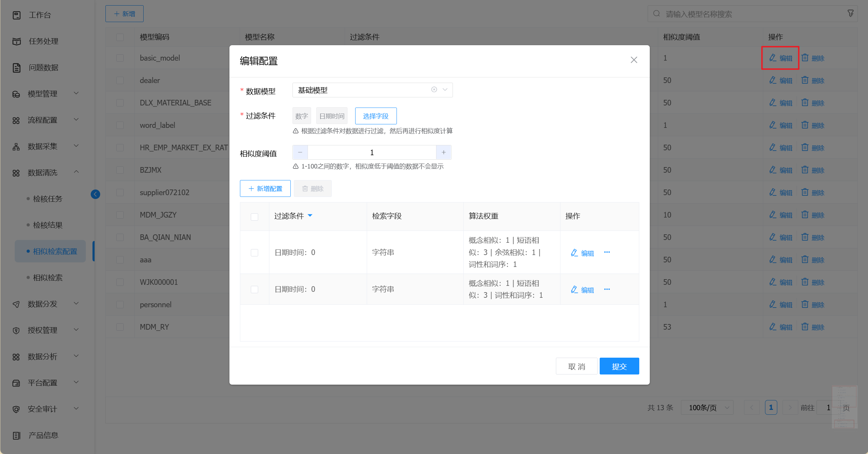Click the 提交 button
The image size is (868, 454).
tap(619, 366)
